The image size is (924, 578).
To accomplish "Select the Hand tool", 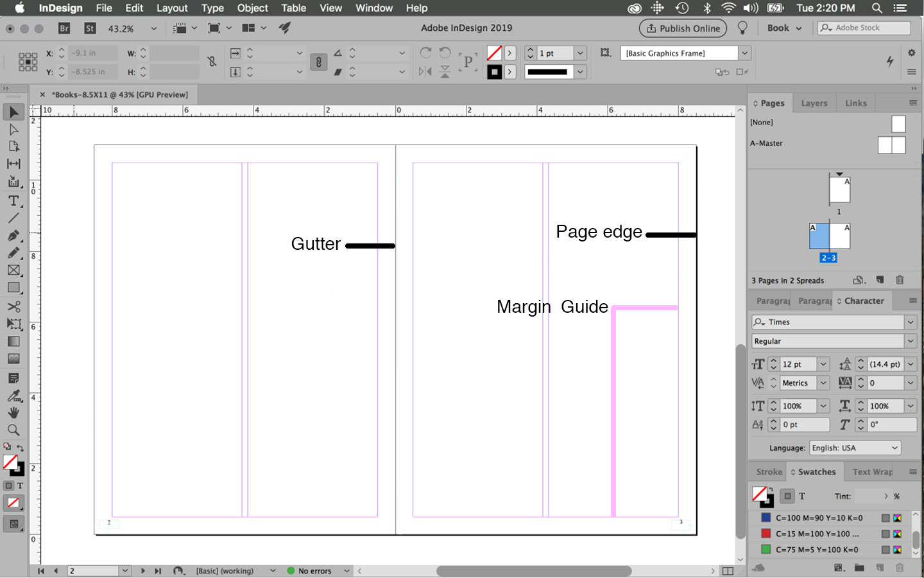I will pyautogui.click(x=13, y=413).
